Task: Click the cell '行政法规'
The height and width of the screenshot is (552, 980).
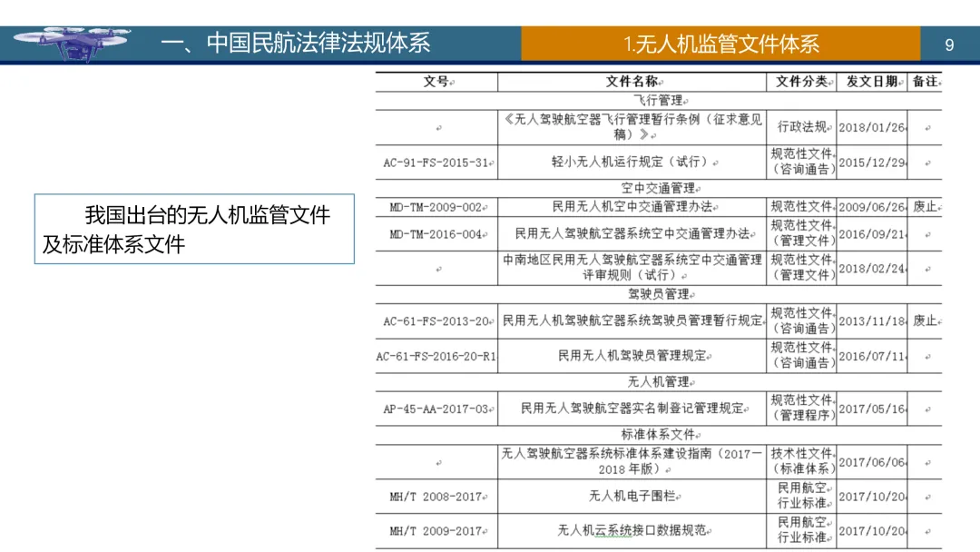Action: click(x=802, y=127)
